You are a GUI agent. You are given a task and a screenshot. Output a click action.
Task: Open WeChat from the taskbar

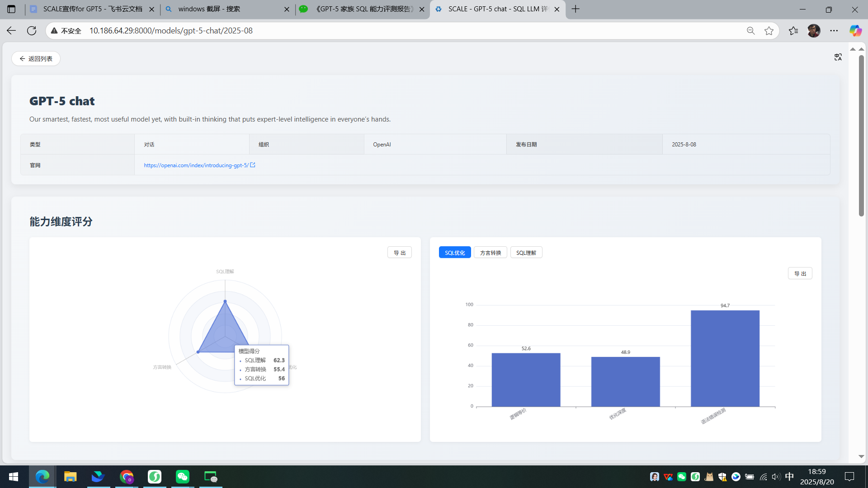coord(183,477)
